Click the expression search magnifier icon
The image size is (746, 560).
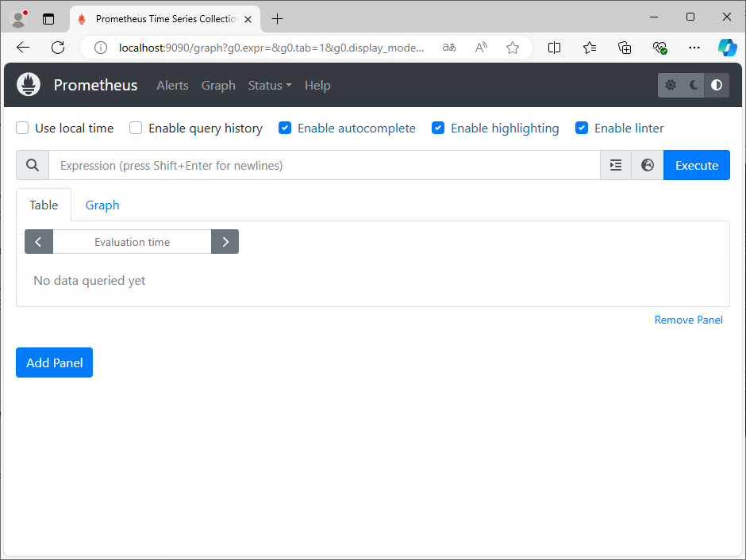click(33, 165)
